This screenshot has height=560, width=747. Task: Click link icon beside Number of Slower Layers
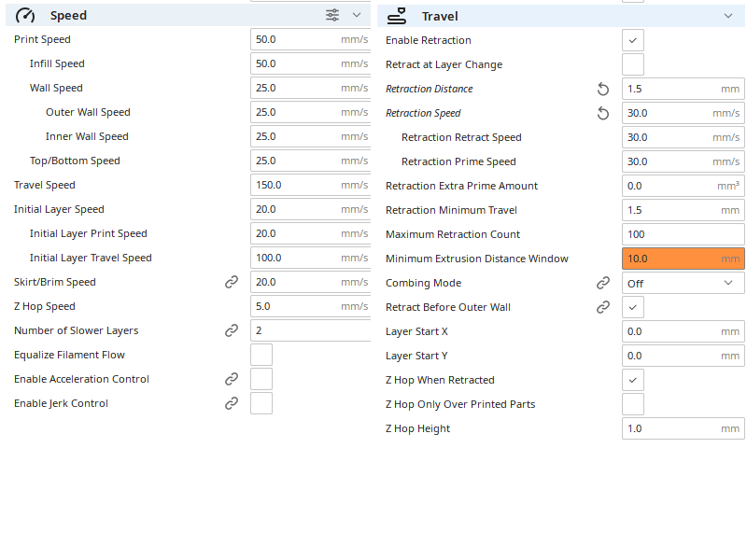pos(232,330)
